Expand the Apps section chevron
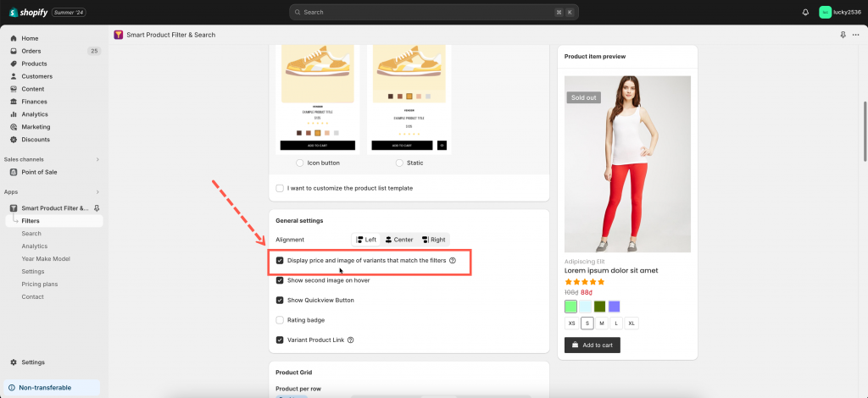868x398 pixels. coord(97,192)
